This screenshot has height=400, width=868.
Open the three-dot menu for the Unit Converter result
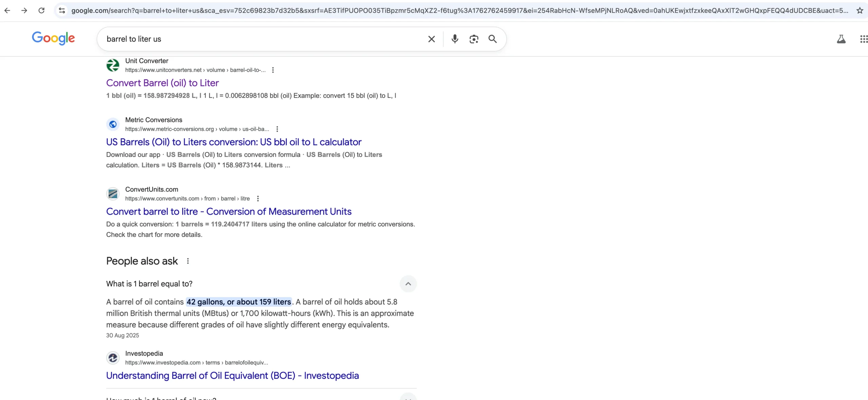273,70
